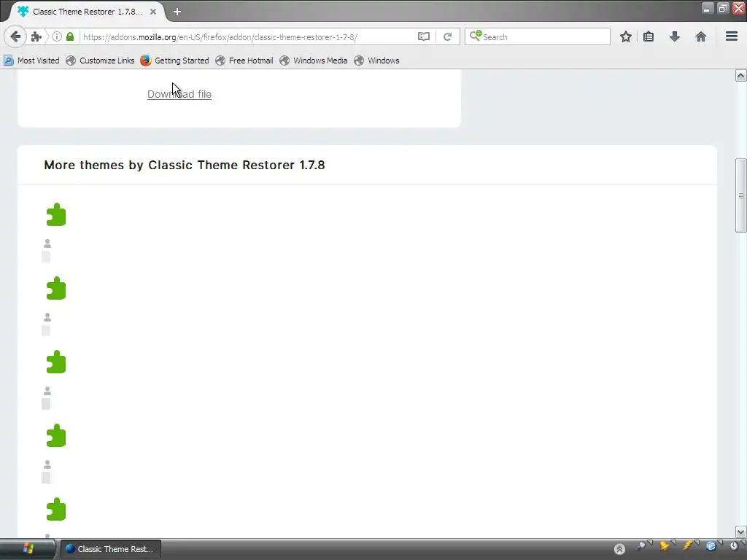Click the blue shield tray icon

pos(711,545)
